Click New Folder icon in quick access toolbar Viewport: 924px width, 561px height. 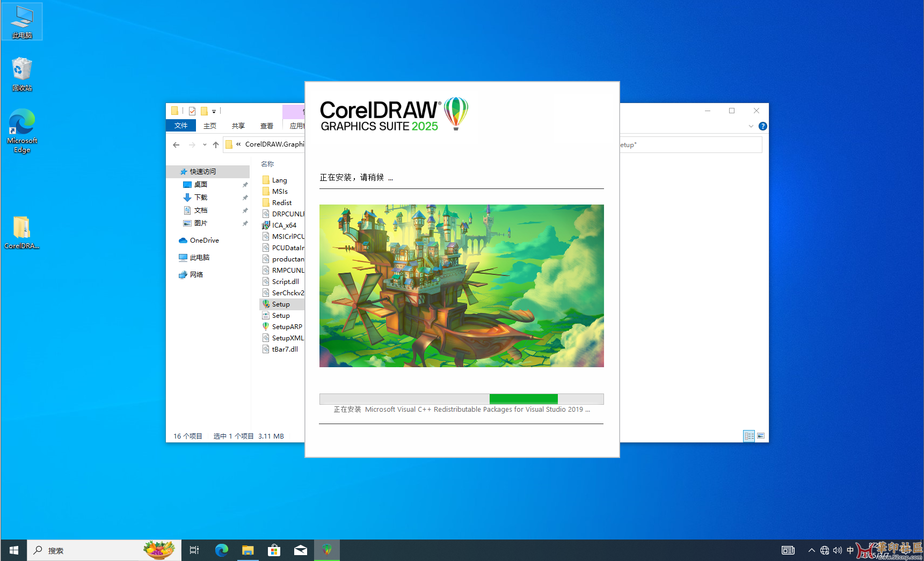[204, 111]
